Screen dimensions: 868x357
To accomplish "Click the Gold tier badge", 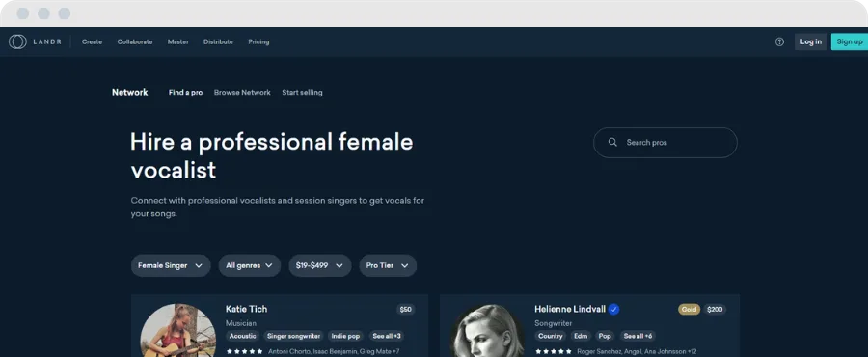I will coord(690,310).
